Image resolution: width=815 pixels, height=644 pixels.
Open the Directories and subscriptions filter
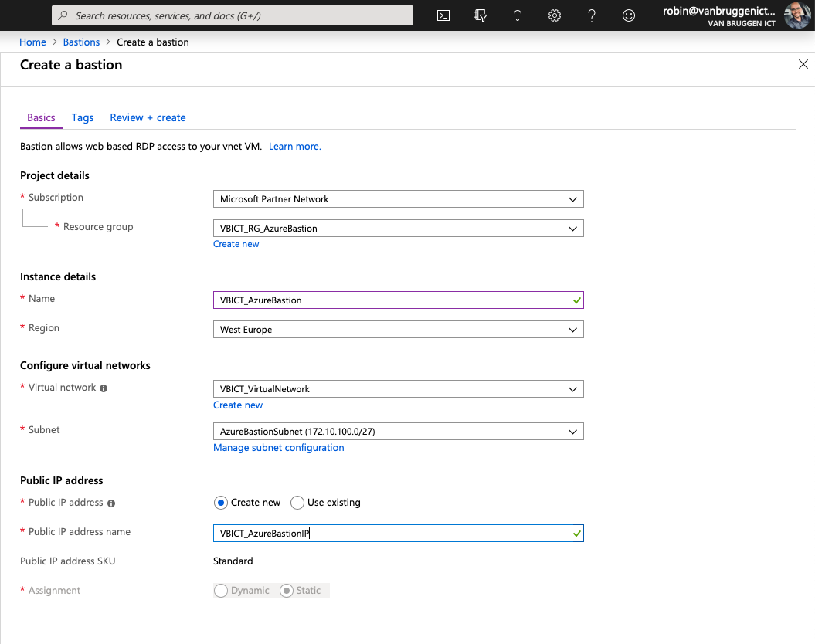(x=480, y=15)
